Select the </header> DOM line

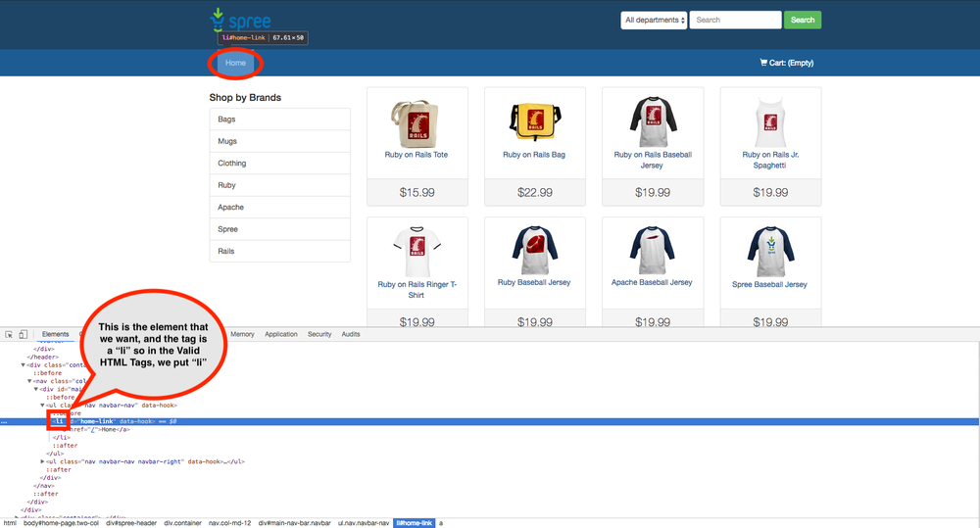tap(42, 357)
